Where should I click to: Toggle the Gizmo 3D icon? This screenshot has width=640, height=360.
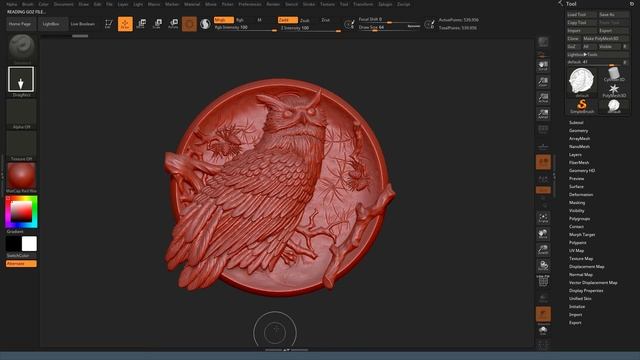coord(189,24)
